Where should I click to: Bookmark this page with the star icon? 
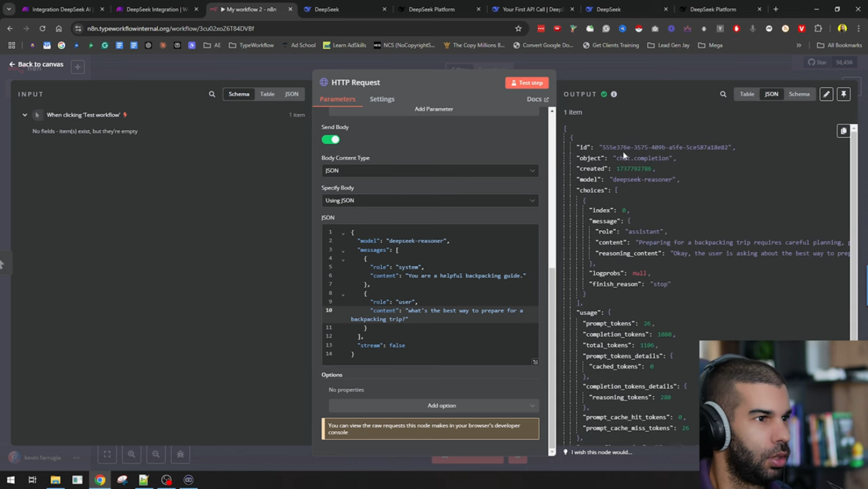(518, 29)
